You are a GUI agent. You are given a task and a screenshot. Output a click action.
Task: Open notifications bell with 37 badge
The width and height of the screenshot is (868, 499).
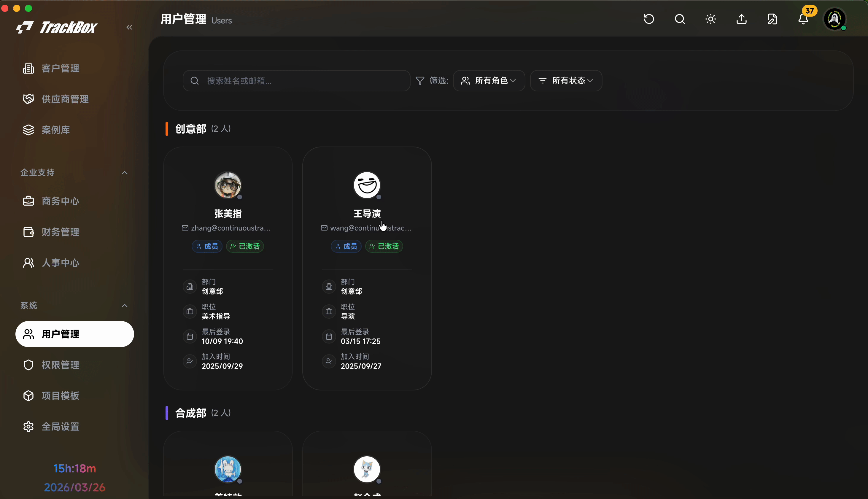803,19
